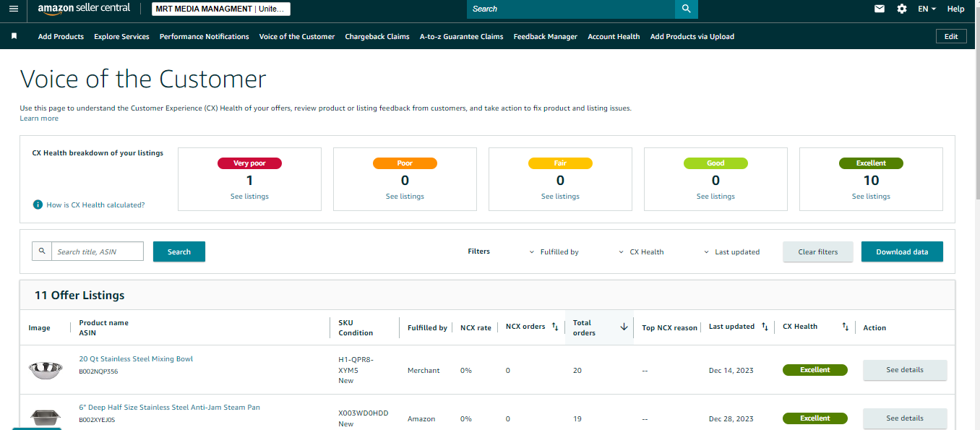Click the Dec 28, 2023 date cell
Image resolution: width=980 pixels, height=430 pixels.
click(731, 418)
